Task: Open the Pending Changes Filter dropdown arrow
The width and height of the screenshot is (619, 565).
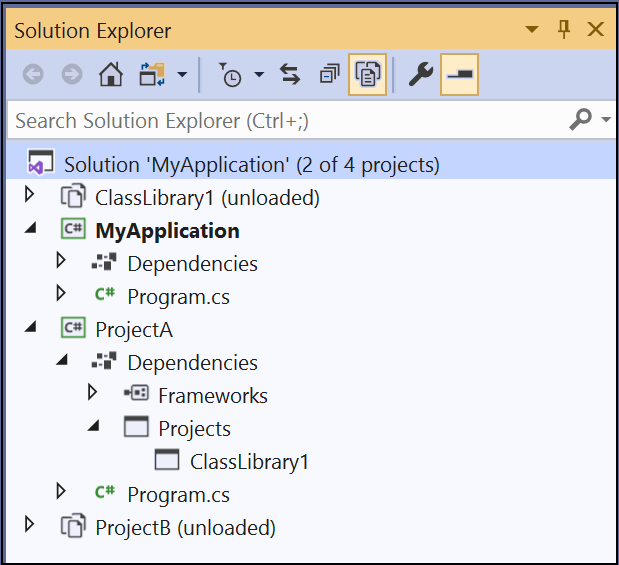Action: [259, 74]
